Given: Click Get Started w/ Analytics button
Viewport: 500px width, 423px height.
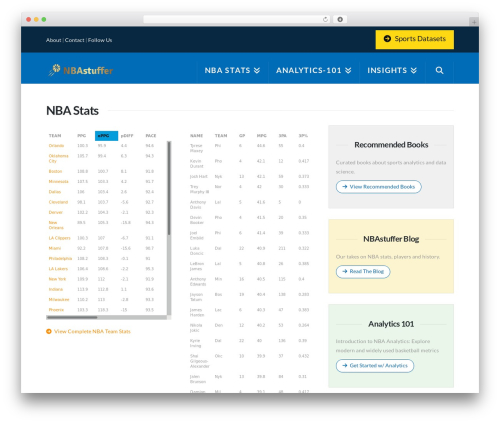Looking at the screenshot, I should pyautogui.click(x=375, y=366).
